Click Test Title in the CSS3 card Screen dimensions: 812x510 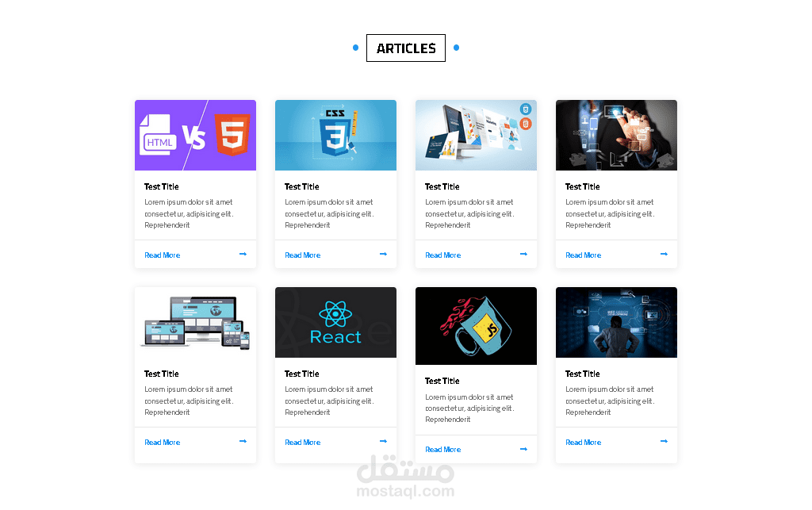pos(302,187)
